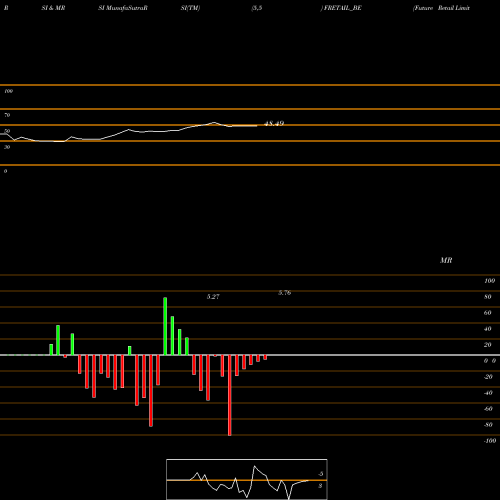The height and width of the screenshot is (500, 500).
Task: Click the tallest green MR histogram bar
Action: click(165, 326)
